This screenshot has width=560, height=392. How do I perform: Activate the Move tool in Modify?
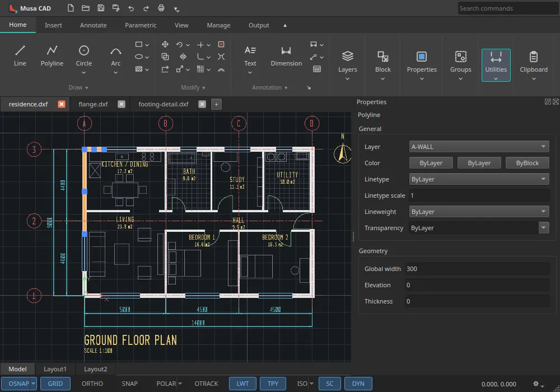click(165, 44)
